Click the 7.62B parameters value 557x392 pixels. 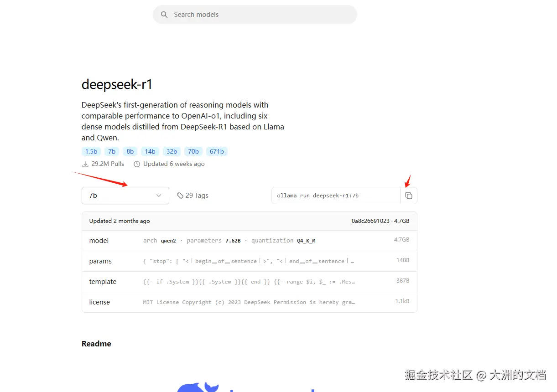(x=233, y=241)
